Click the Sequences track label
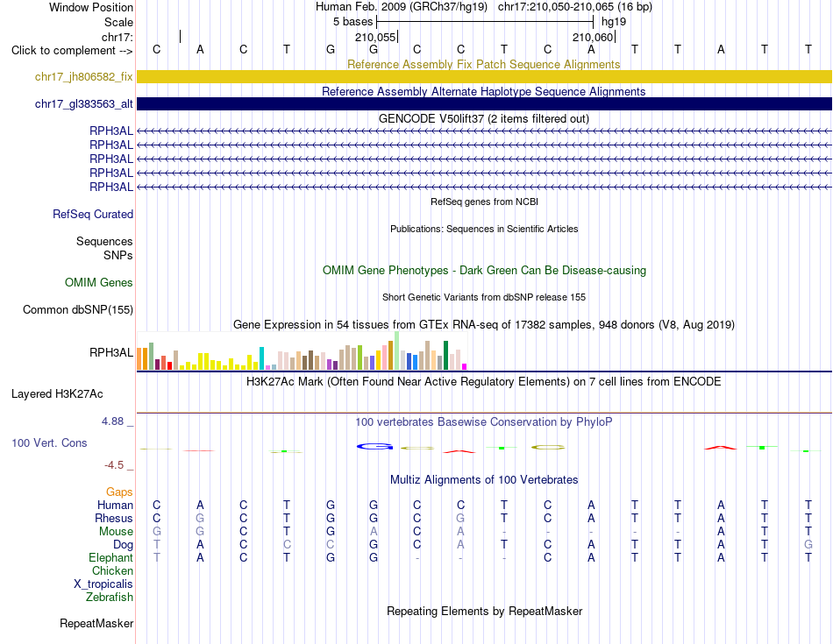This screenshot has height=644, width=833. coord(104,242)
